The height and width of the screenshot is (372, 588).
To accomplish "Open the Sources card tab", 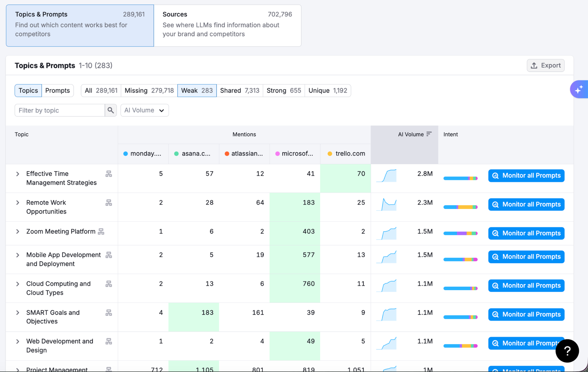I will (x=227, y=26).
